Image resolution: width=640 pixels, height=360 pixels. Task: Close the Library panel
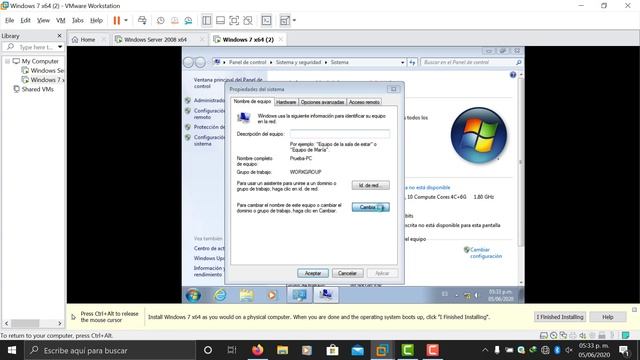coord(59,36)
